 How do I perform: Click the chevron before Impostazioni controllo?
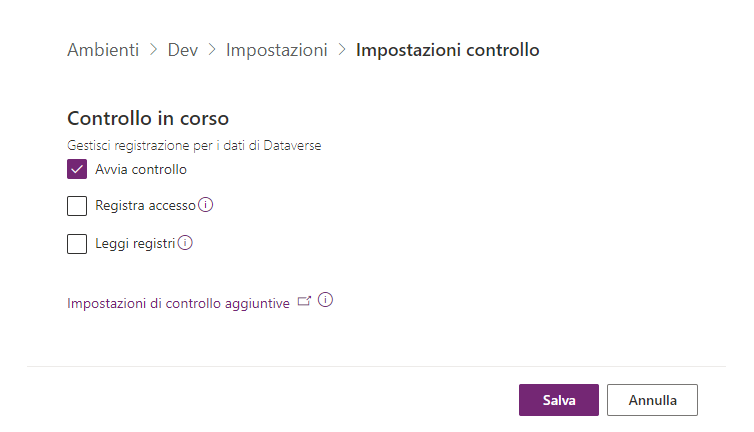point(342,50)
